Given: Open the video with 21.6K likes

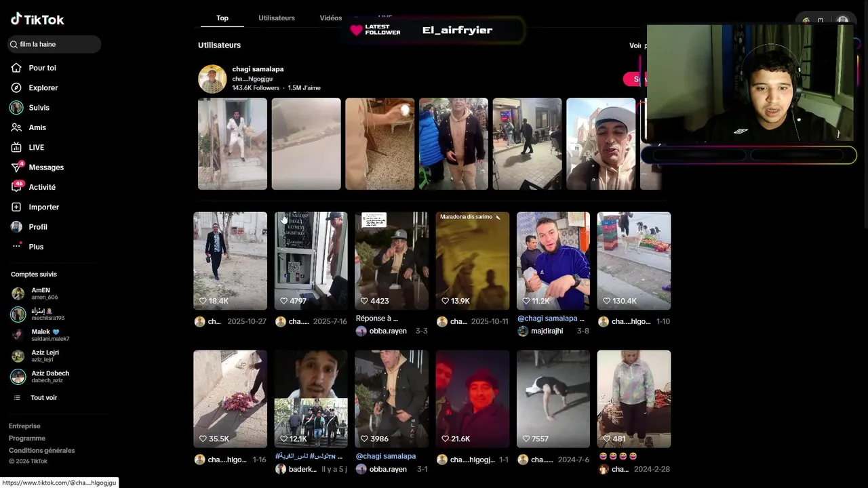Looking at the screenshot, I should pyautogui.click(x=473, y=399).
